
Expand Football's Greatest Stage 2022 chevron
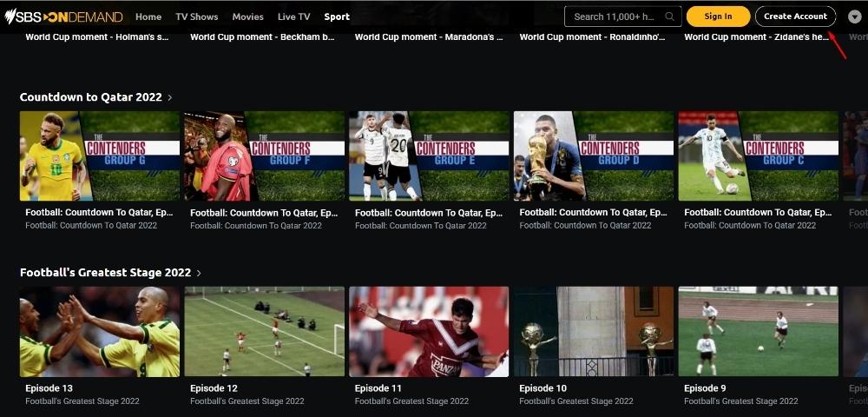coord(199,273)
